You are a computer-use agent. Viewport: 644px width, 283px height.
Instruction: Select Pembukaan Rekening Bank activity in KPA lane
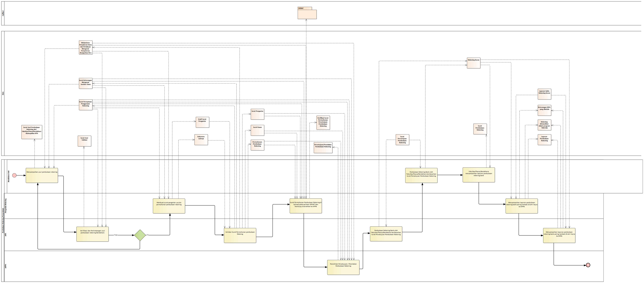tap(386, 234)
